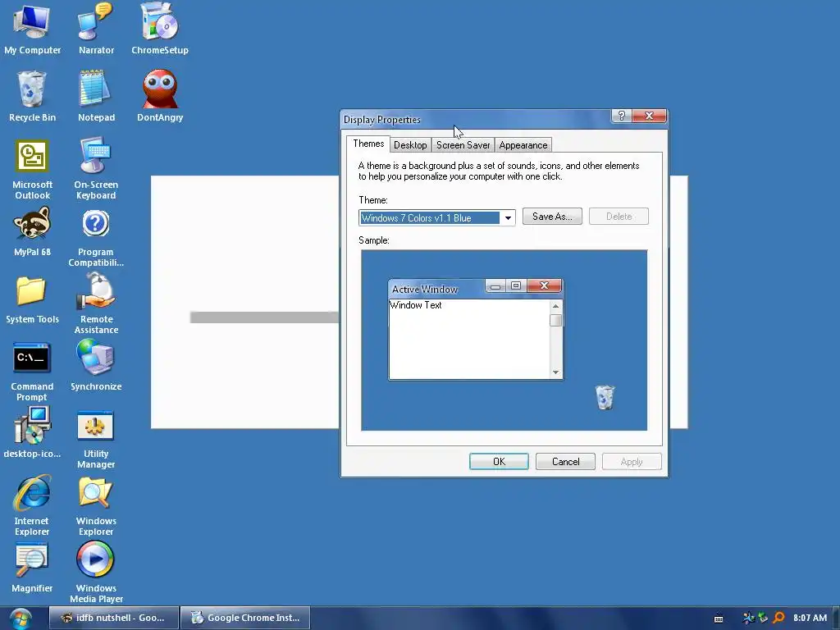This screenshot has height=630, width=840.
Task: Select the Windows Media Player icon
Action: pyautogui.click(x=96, y=571)
